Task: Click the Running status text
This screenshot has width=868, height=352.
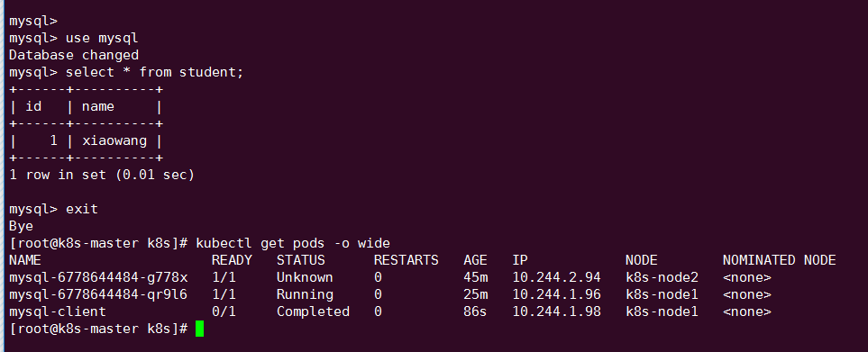Action: point(305,294)
